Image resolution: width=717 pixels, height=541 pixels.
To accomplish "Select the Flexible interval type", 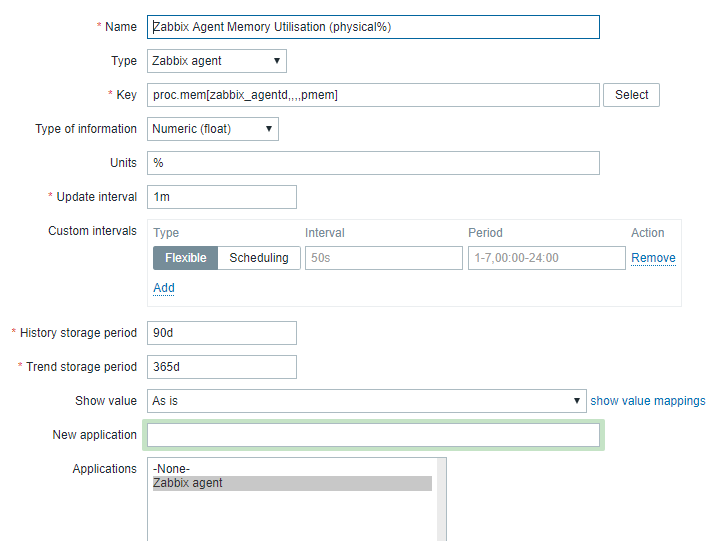I will (185, 258).
